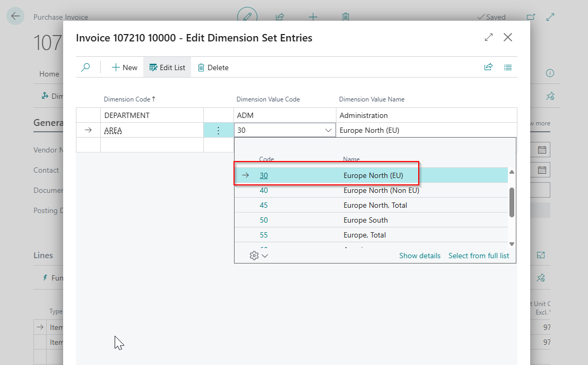This screenshot has width=588, height=365.
Task: Click the lookup list scrollbar thumb
Action: click(x=512, y=202)
